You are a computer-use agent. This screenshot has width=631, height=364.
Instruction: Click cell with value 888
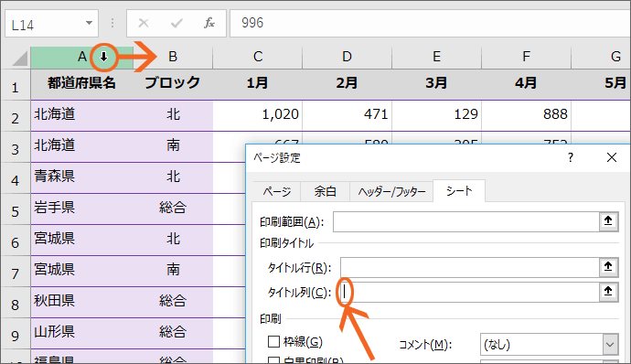tap(527, 115)
